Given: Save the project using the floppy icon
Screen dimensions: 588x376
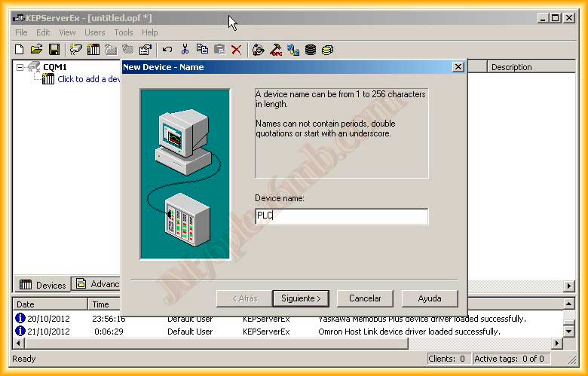Looking at the screenshot, I should (x=54, y=50).
